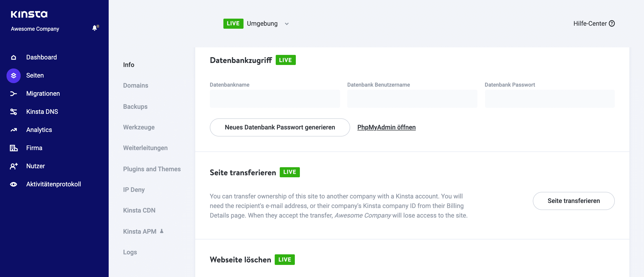Switch to the Domains tab
Image resolution: width=644 pixels, height=277 pixels.
(135, 85)
